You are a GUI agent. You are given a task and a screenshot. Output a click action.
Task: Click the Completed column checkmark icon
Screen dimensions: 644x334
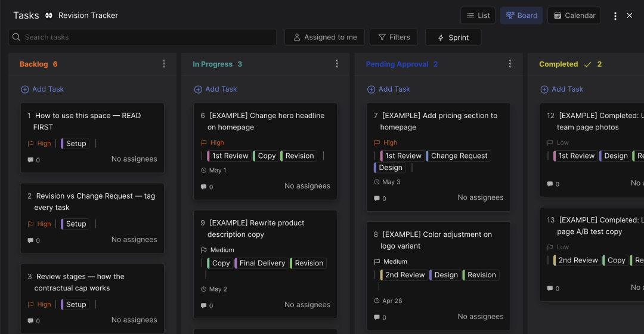588,64
